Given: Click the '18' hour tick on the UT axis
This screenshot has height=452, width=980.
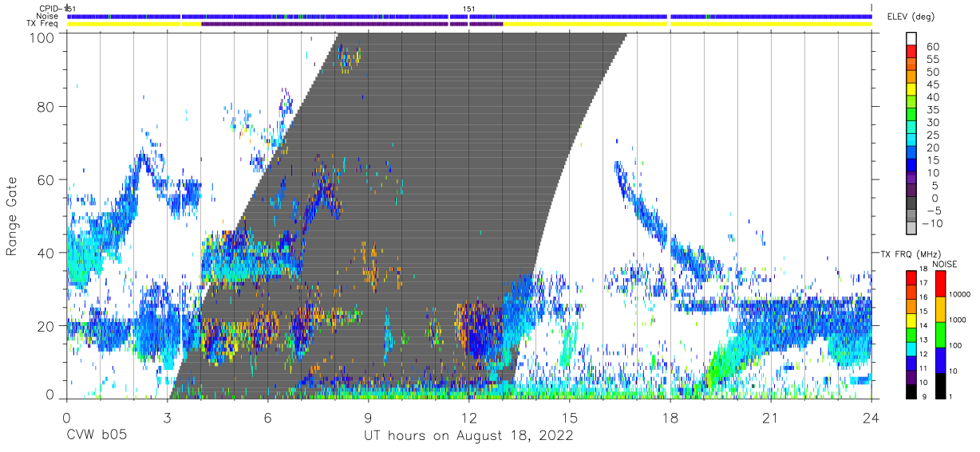Looking at the screenshot, I should pyautogui.click(x=670, y=418).
